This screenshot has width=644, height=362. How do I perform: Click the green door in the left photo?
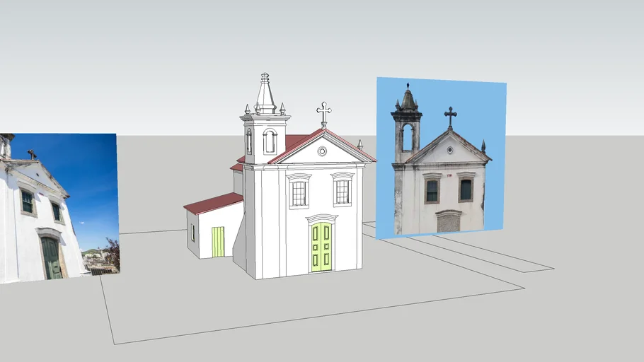pyautogui.click(x=51, y=257)
